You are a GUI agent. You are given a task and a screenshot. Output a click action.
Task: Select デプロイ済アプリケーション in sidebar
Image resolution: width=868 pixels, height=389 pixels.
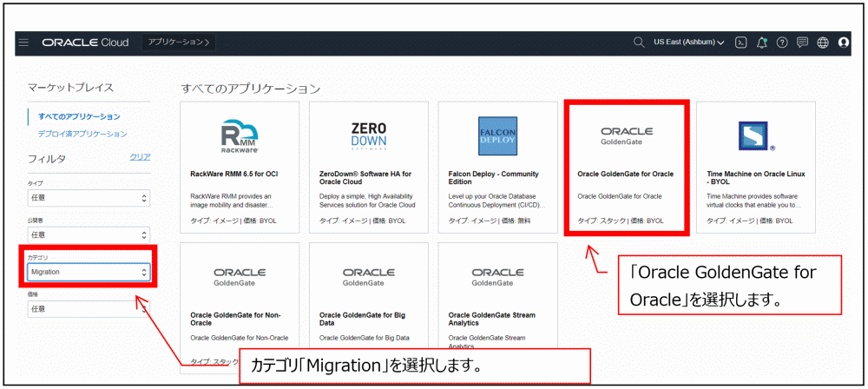pos(82,134)
